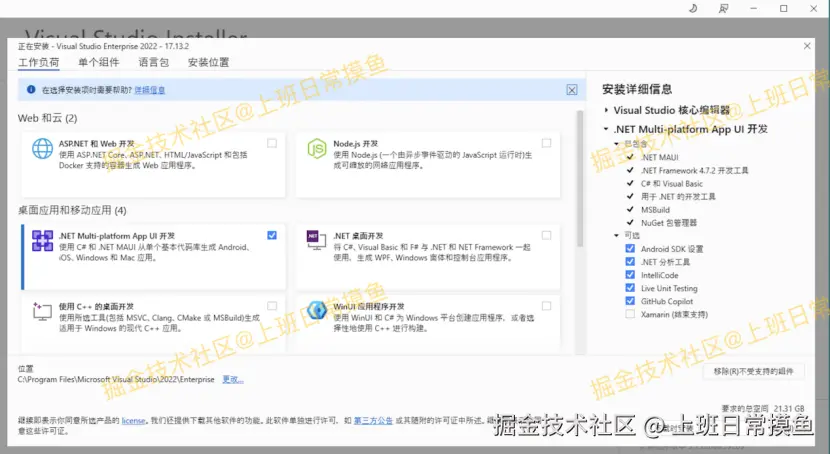This screenshot has height=454, width=830.
Task: Click the C++ desktop development icon
Action: (42, 311)
